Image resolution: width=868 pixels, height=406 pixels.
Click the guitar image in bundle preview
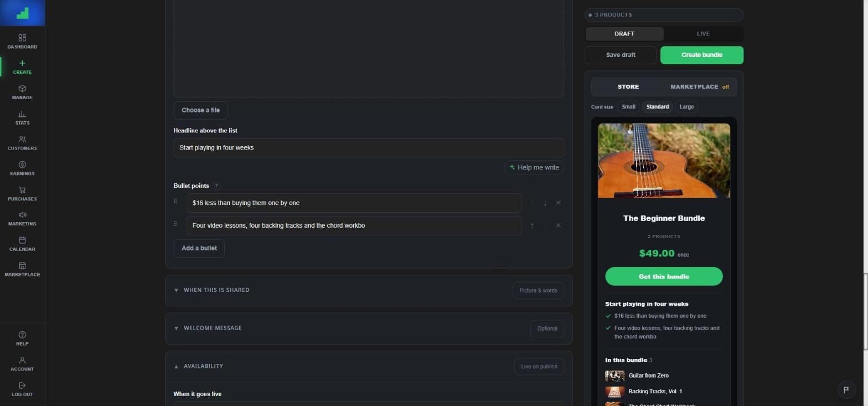click(664, 161)
